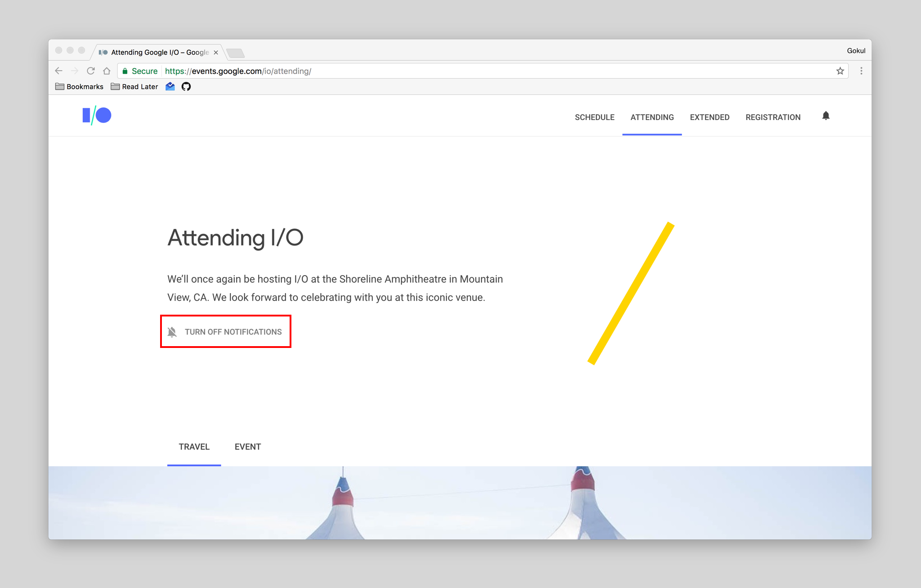Image resolution: width=921 pixels, height=588 pixels.
Task: Click the browser back arrow
Action: 59,71
